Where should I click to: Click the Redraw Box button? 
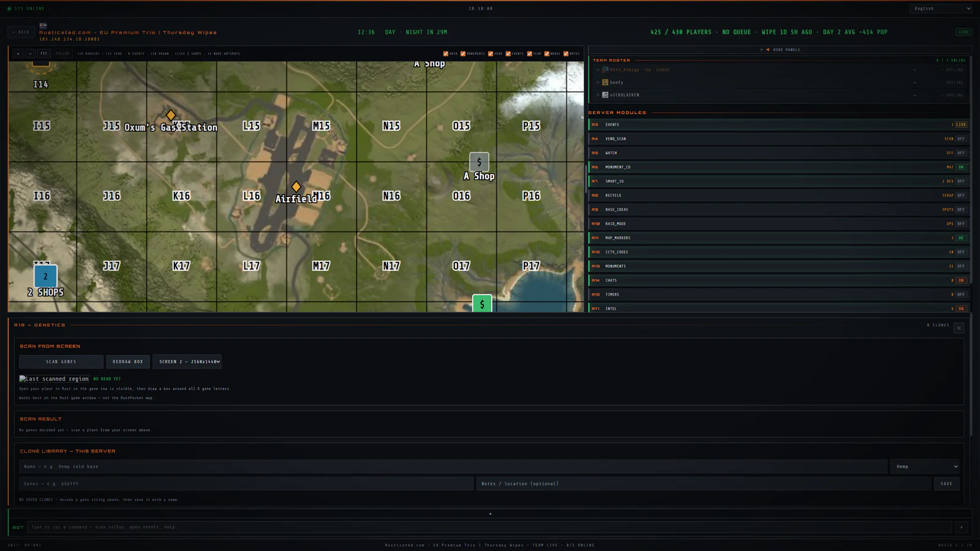point(128,362)
